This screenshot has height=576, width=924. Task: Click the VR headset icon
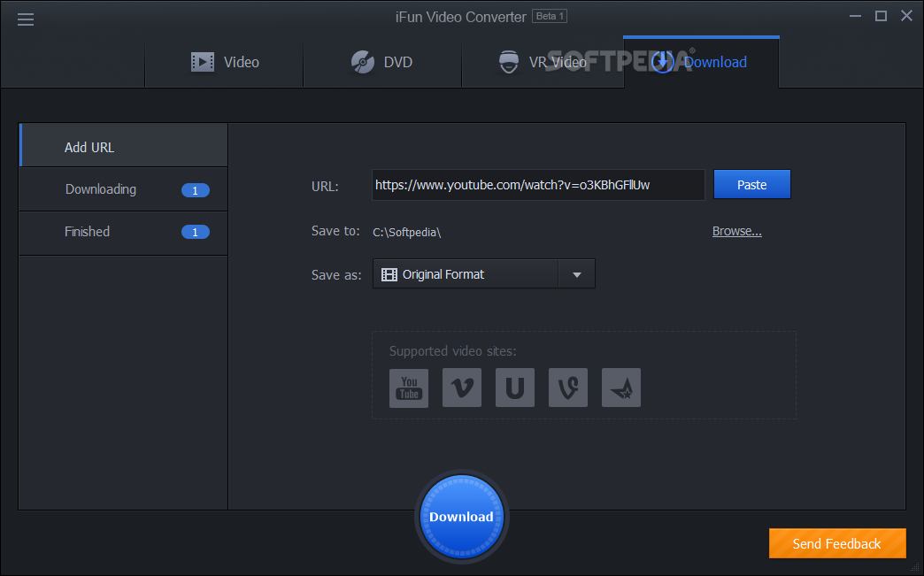click(x=509, y=62)
